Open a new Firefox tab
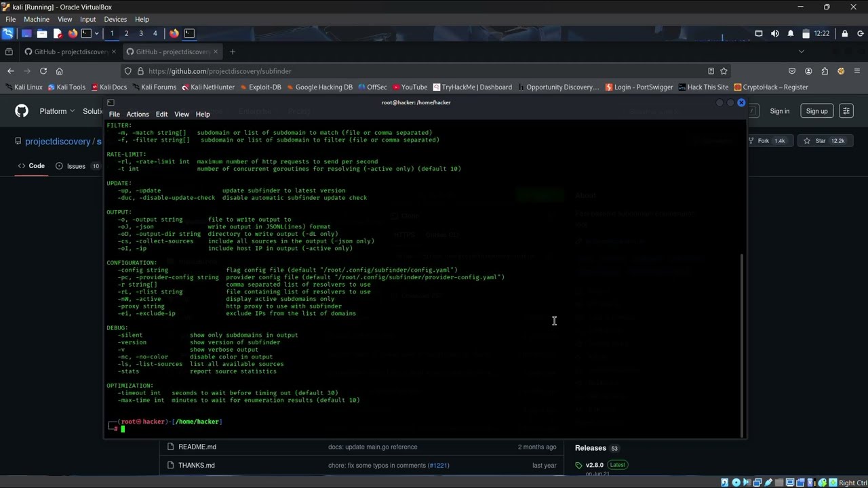This screenshot has width=868, height=488. click(233, 52)
